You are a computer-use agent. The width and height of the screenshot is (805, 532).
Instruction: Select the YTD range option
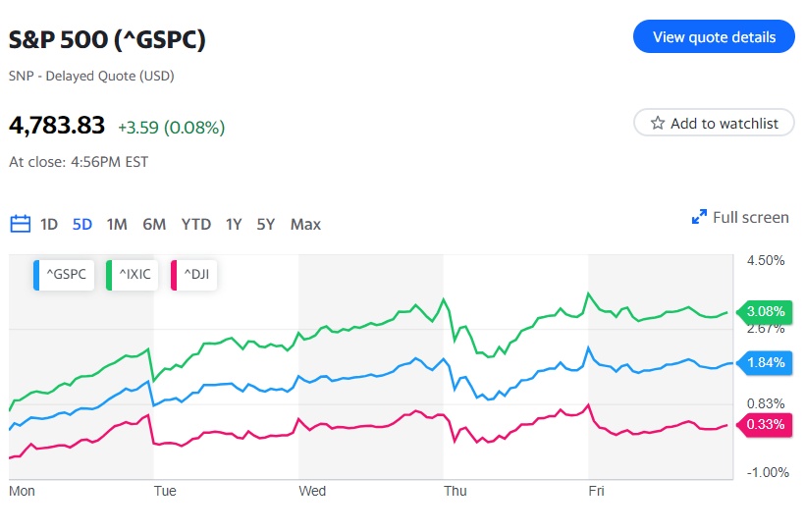(x=196, y=224)
